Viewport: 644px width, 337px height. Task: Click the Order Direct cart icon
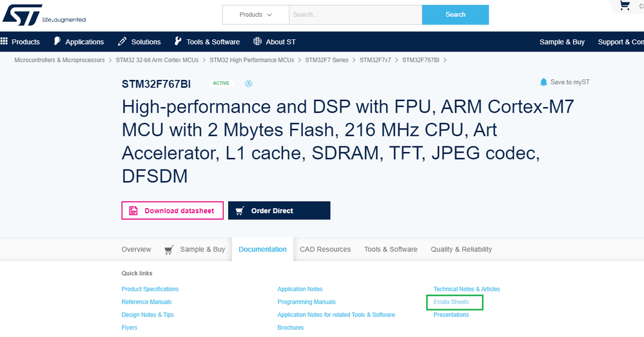(240, 211)
